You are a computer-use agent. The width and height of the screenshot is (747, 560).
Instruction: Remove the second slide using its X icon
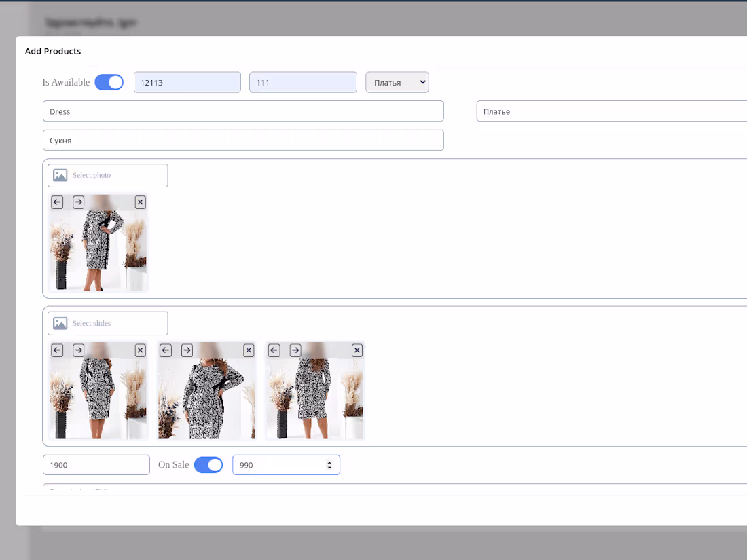tap(249, 350)
